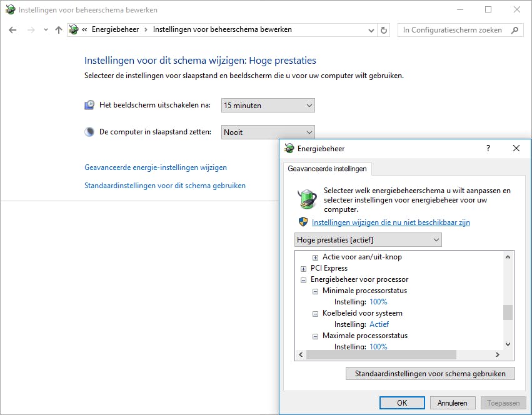This screenshot has width=532, height=415.
Task: Collapse 'Energiebeheer voor processor' node
Action: [303, 280]
